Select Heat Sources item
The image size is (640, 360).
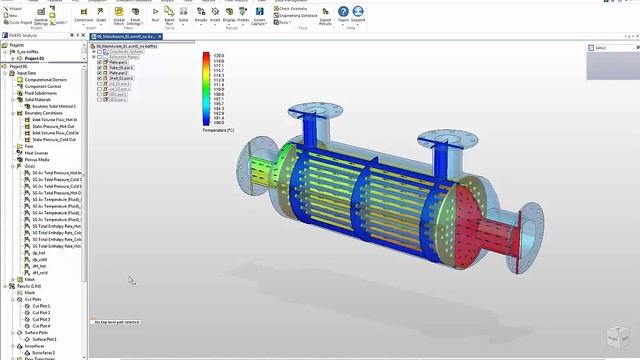click(x=33, y=153)
